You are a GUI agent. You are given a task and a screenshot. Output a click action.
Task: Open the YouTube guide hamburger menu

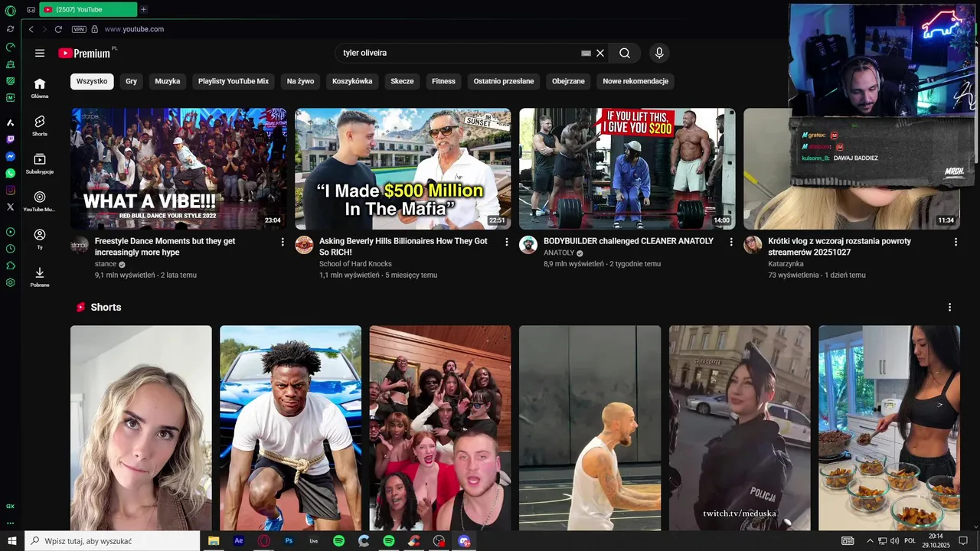pos(40,53)
